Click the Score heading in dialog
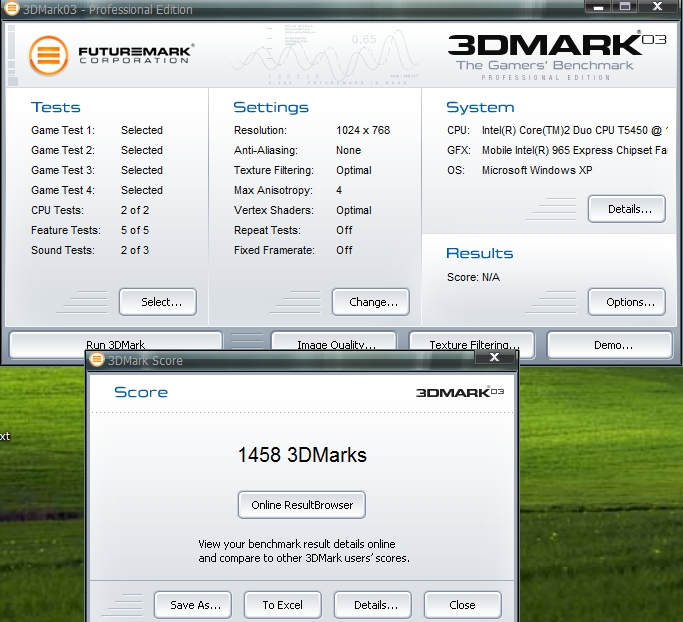This screenshot has width=683, height=622. 141,392
